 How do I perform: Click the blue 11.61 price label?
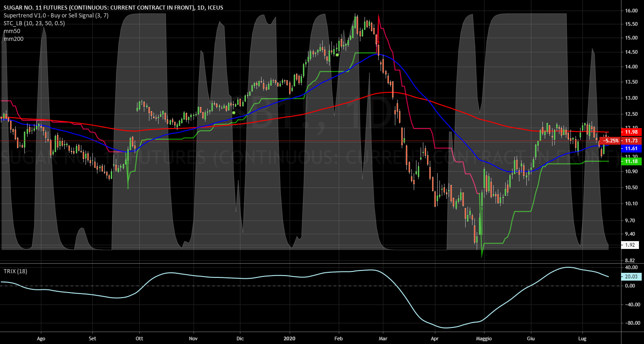pyautogui.click(x=631, y=149)
